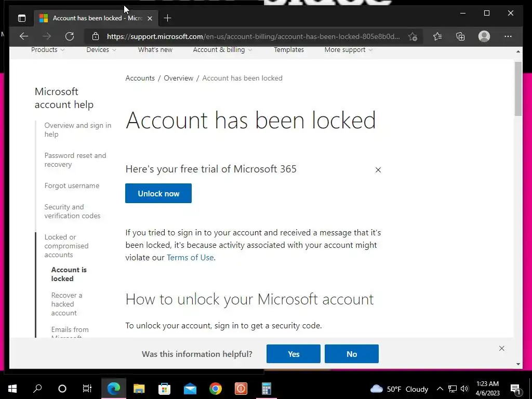Open Edge Settings and more menu
This screenshot has height=399, width=532.
508,36
